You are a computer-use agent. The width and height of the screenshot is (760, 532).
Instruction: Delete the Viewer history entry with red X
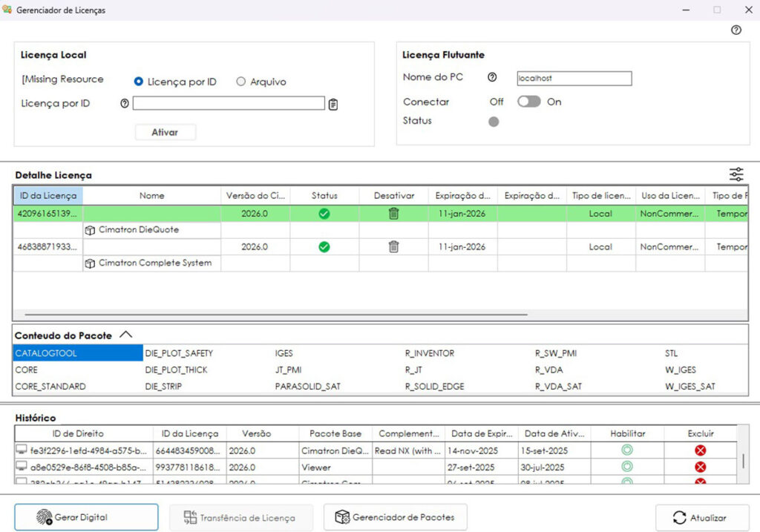point(700,467)
